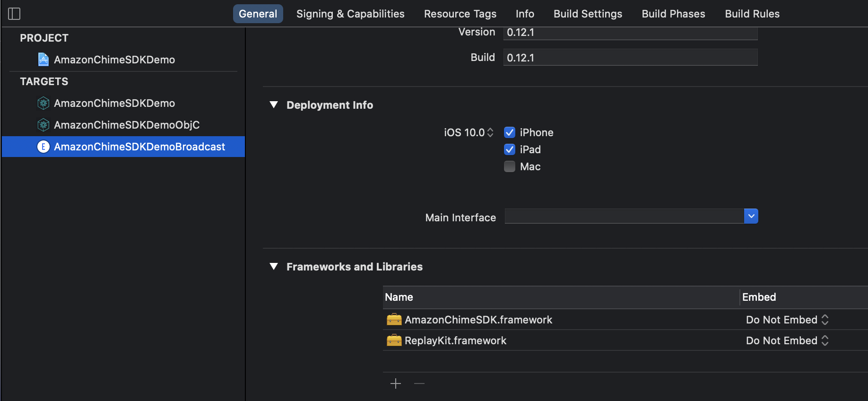Screen dimensions: 868x401
Task: Toggle the navigator sidebar panel icon
Action: 14,14
